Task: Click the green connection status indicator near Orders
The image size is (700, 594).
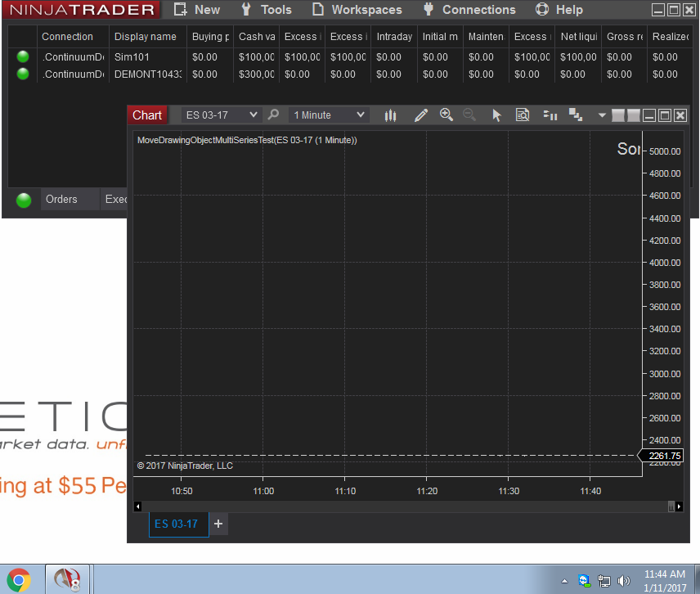Action: [24, 200]
